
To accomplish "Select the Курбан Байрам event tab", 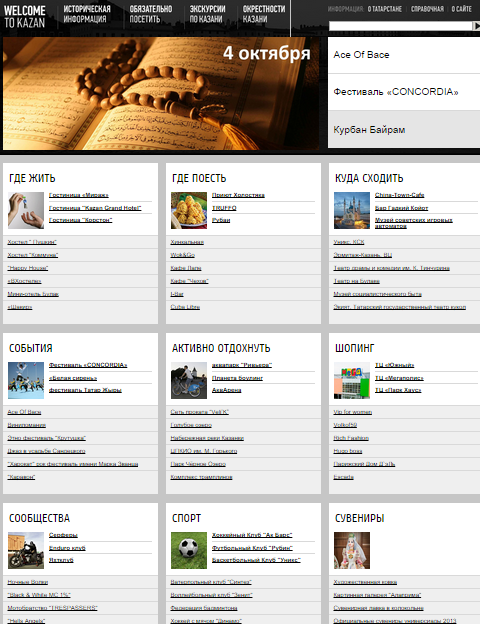I will [404, 129].
